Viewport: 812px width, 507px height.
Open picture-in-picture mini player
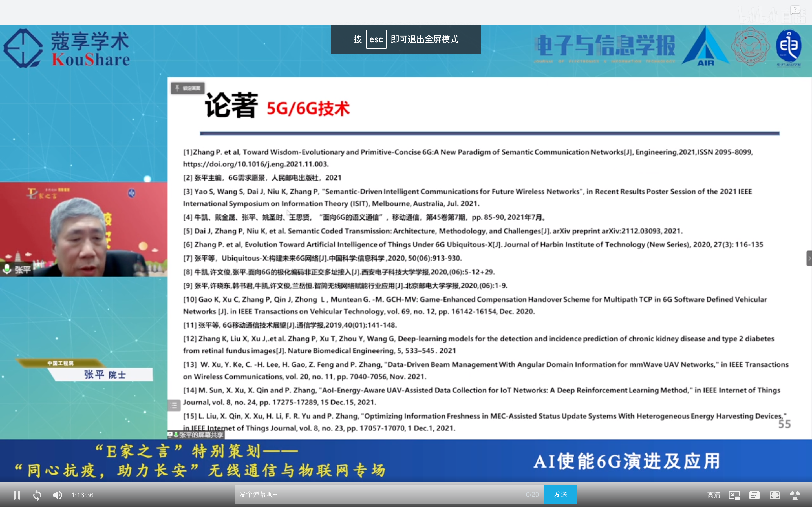tap(734, 495)
